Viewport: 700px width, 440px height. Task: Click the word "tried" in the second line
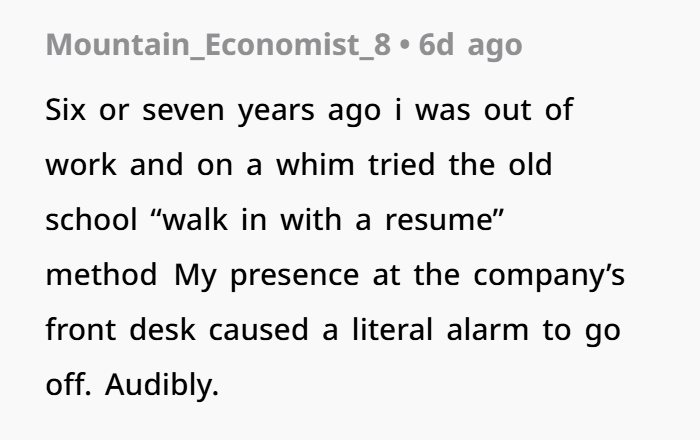coord(401,164)
